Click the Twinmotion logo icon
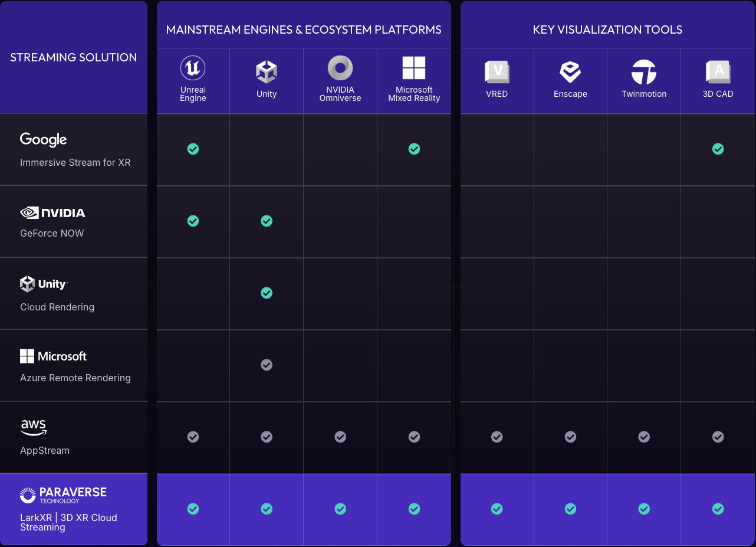The height and width of the screenshot is (547, 756). click(x=644, y=72)
